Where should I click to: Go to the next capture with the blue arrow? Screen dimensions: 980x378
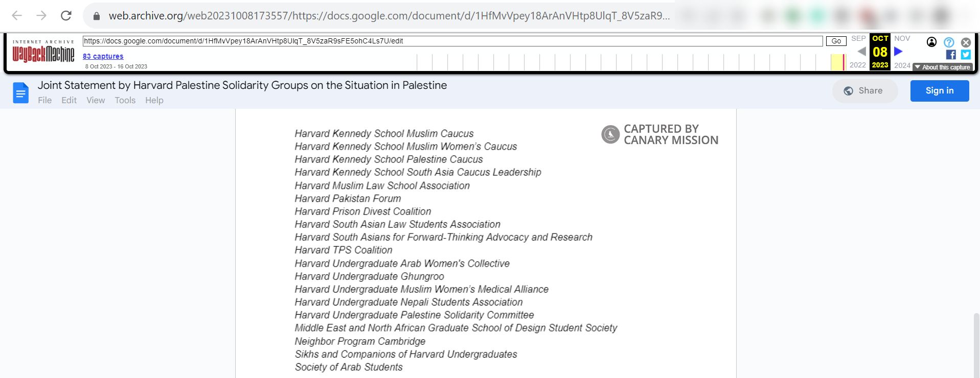point(899,51)
